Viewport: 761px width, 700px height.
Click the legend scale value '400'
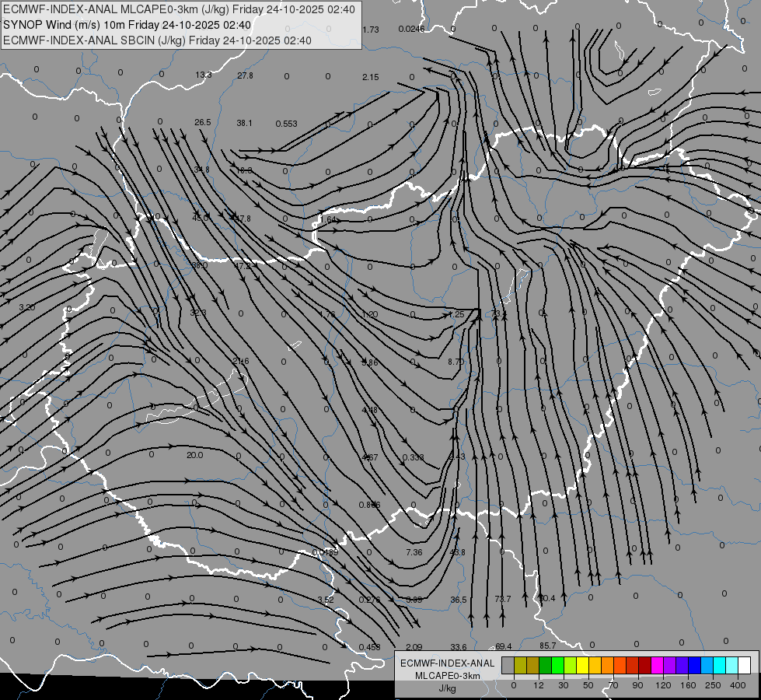[738, 685]
